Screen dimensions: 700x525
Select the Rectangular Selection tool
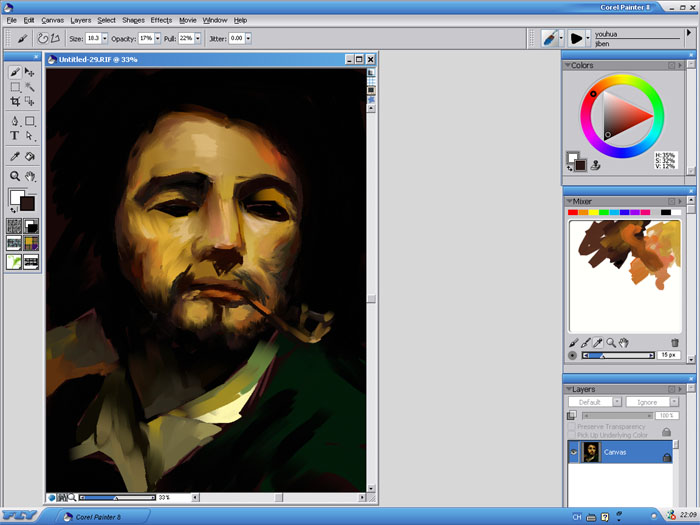15,87
